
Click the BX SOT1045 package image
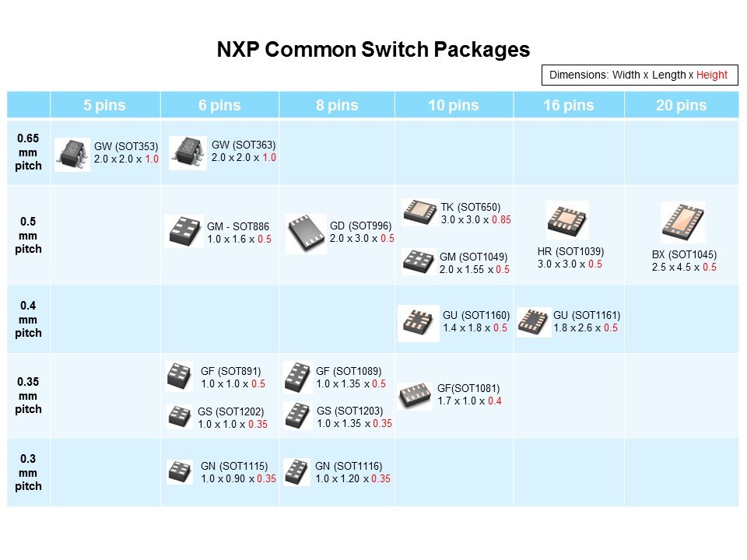click(682, 222)
